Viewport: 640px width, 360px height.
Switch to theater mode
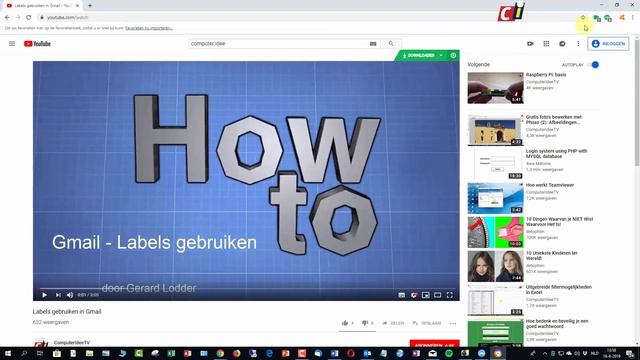point(438,295)
